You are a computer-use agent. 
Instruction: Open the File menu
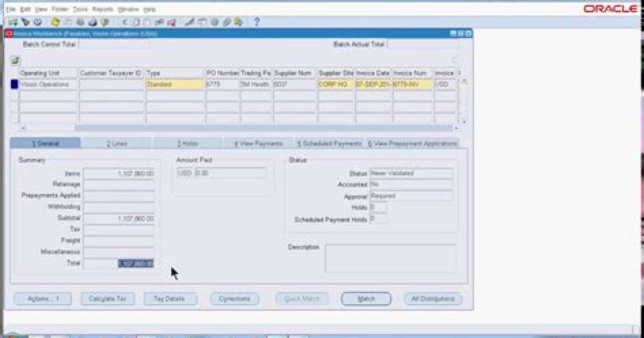click(11, 9)
